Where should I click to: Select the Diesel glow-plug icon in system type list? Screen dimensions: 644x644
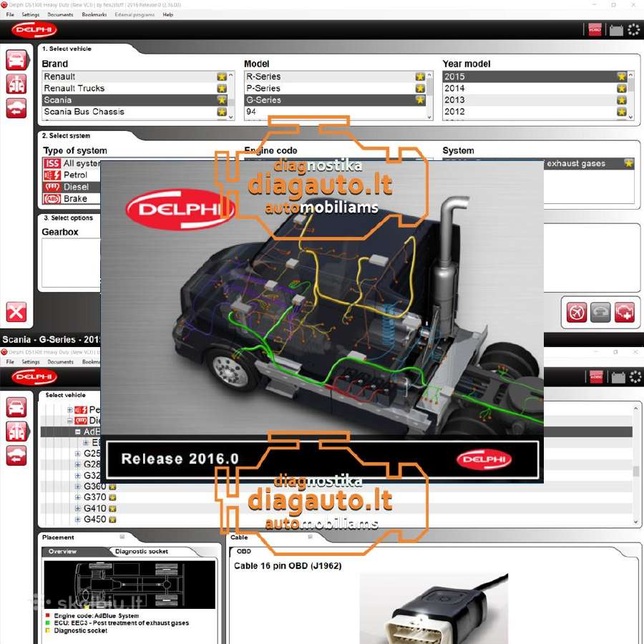coord(52,187)
